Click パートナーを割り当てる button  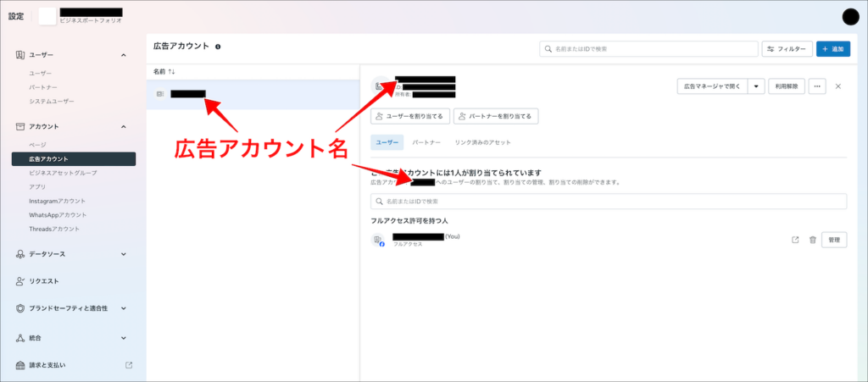[496, 116]
